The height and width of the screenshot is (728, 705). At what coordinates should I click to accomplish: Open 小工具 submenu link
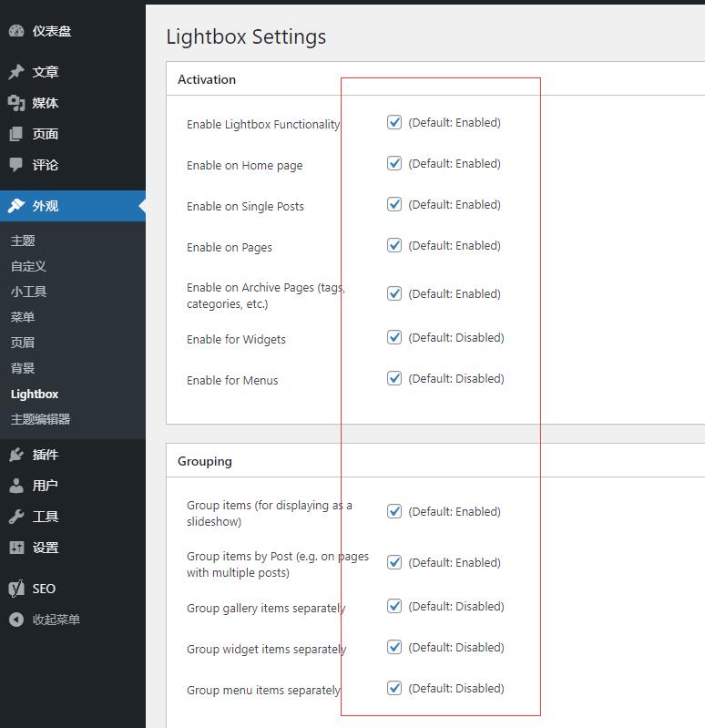point(28,292)
